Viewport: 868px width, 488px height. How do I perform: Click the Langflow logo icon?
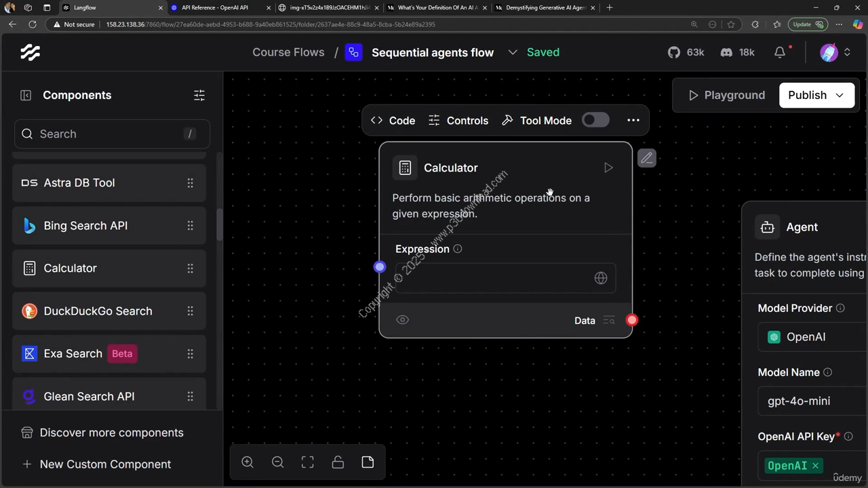tap(31, 52)
